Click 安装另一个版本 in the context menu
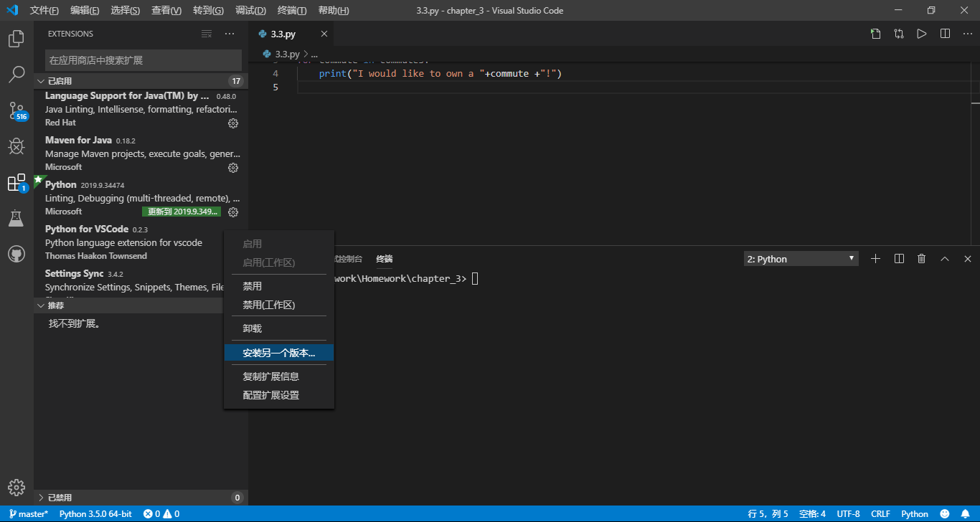This screenshot has width=980, height=522. point(278,352)
